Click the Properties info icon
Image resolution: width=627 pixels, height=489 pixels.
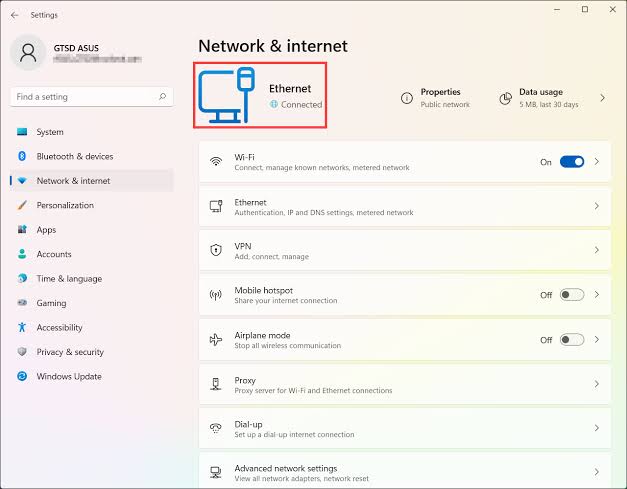click(407, 98)
